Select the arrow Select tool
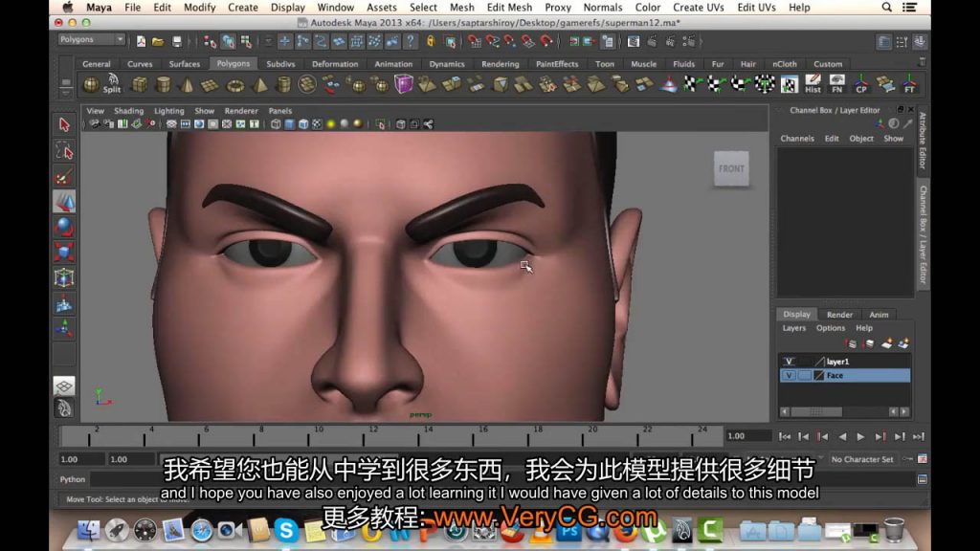Image resolution: width=980 pixels, height=551 pixels. tap(64, 124)
